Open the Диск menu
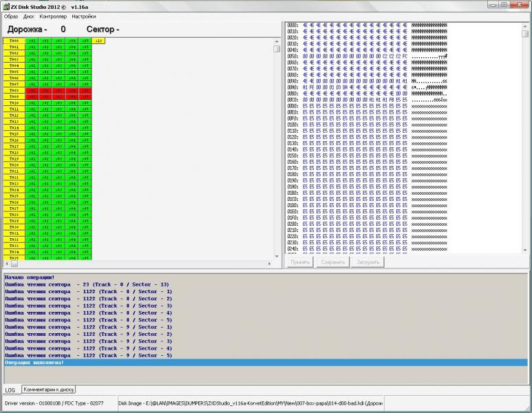 click(x=28, y=16)
